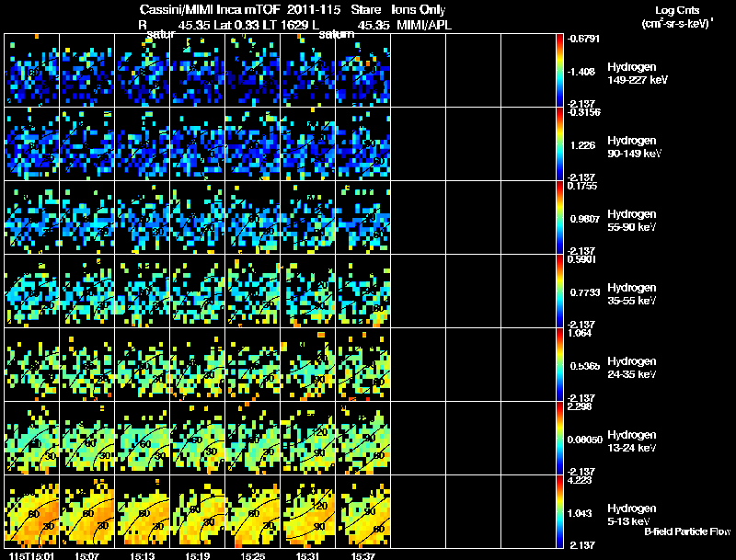Select the 'Hydrogen 55-90 keV' row label
Screen dimensions: 736x560
[x=632, y=221]
